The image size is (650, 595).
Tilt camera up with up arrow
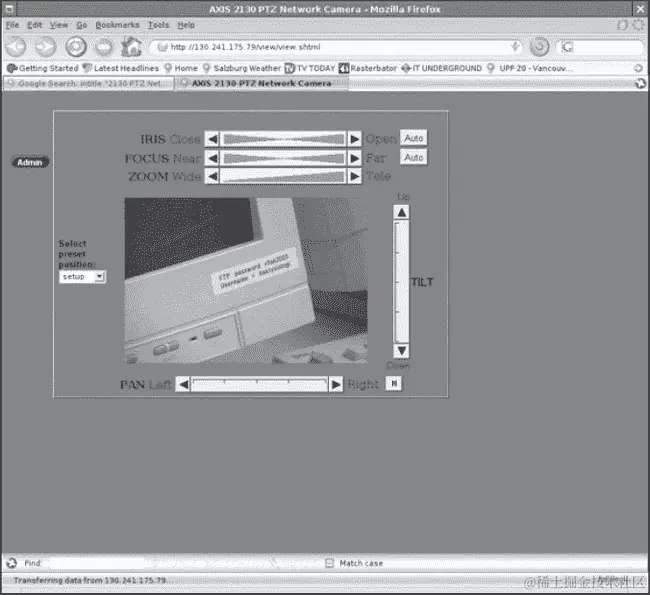click(x=401, y=212)
